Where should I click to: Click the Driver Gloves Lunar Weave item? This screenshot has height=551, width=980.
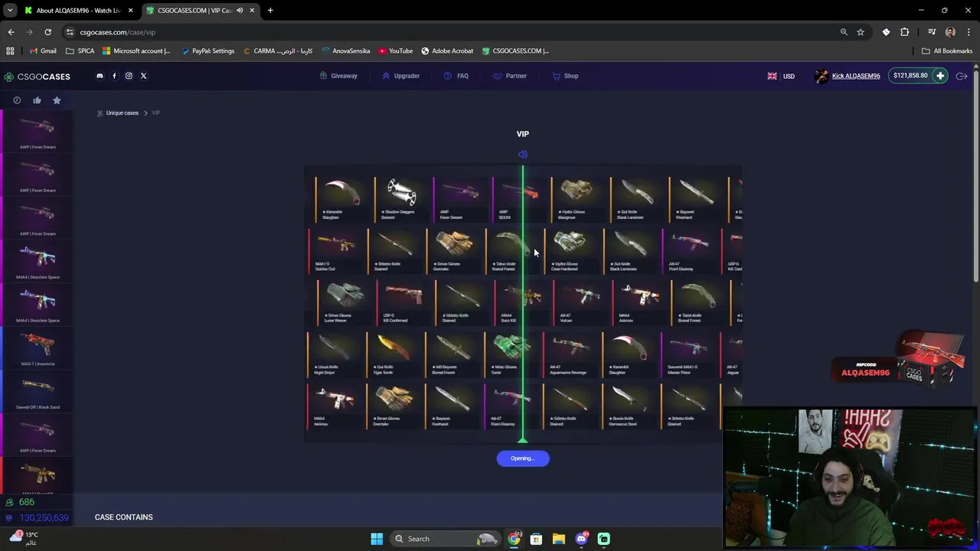(x=345, y=302)
